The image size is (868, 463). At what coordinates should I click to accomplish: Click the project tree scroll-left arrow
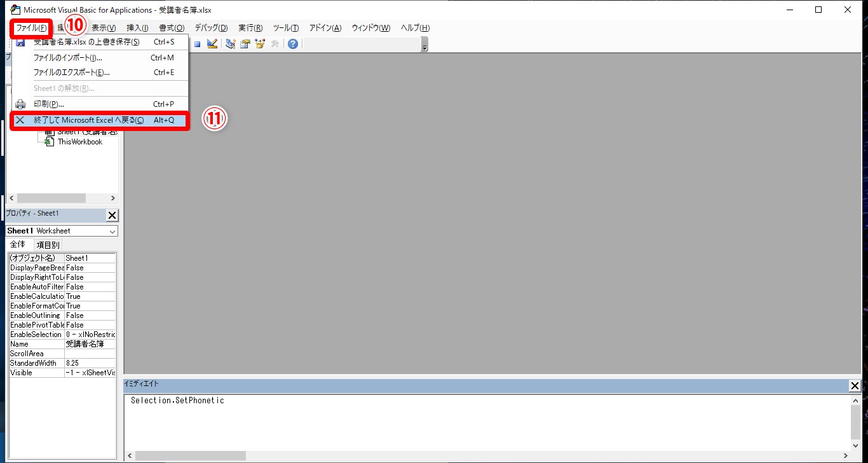click(x=12, y=198)
